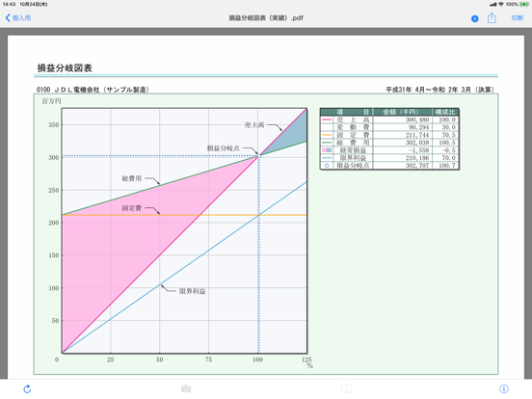Viewport: 532px width, 399px height.
Task: Tap the 固定費 label on chart
Action: click(132, 208)
